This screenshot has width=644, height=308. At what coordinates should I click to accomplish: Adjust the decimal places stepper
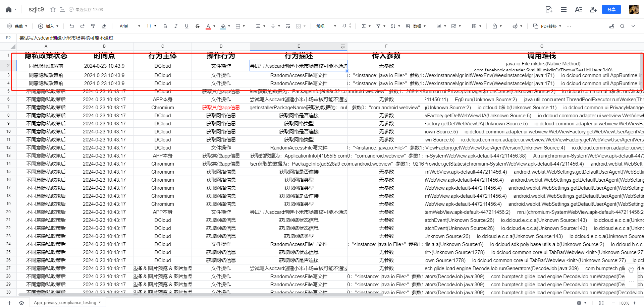click(350, 26)
